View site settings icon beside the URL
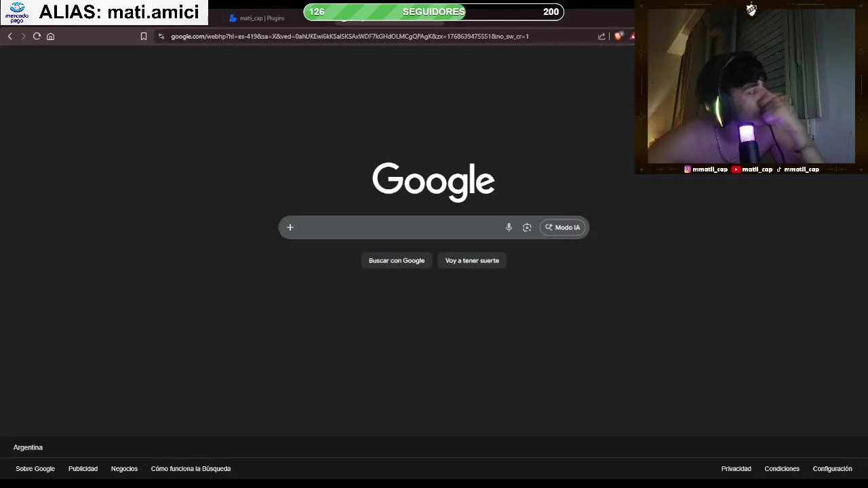The width and height of the screenshot is (868, 488). point(161,36)
